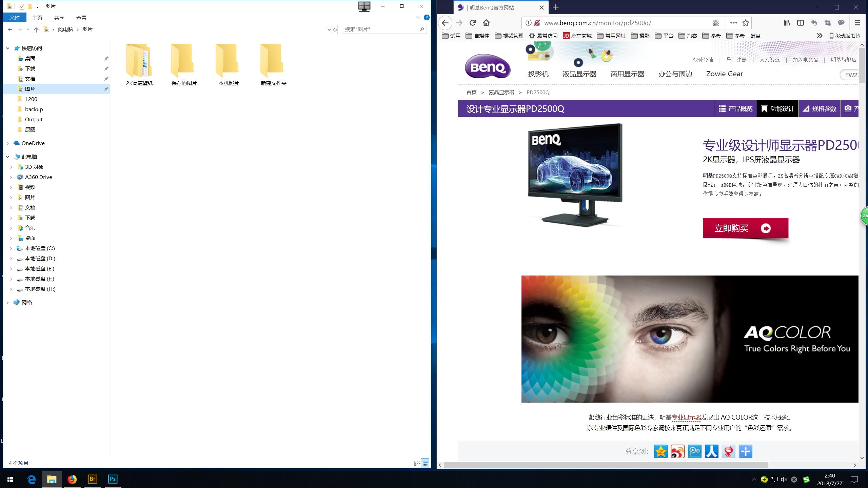Show hidden system tray icons
The image size is (868, 488).
(754, 479)
